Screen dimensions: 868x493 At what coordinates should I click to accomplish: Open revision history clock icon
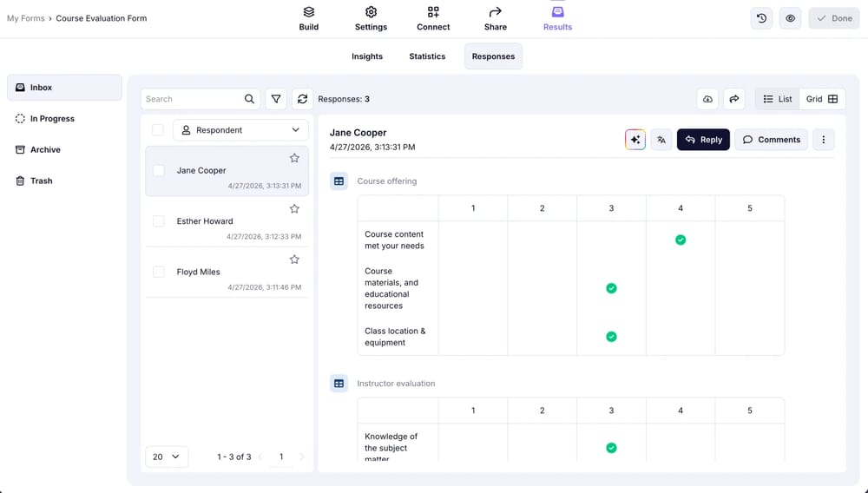pyautogui.click(x=762, y=18)
